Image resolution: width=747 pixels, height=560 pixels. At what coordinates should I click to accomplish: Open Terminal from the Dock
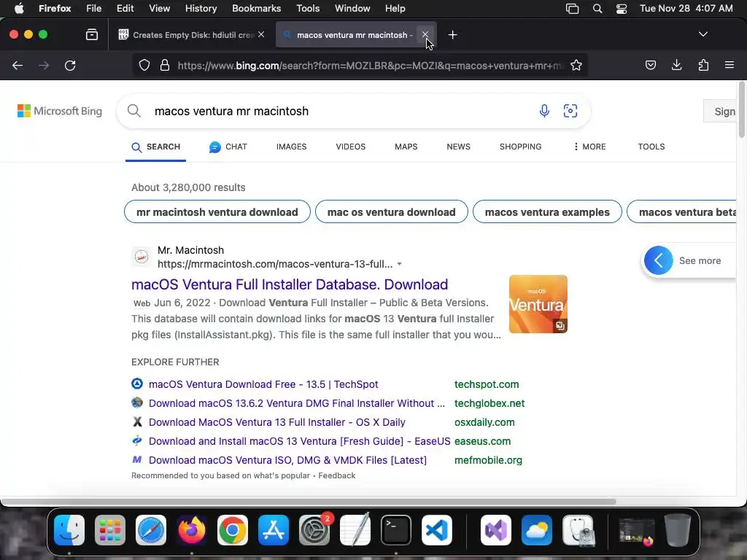pos(396,530)
